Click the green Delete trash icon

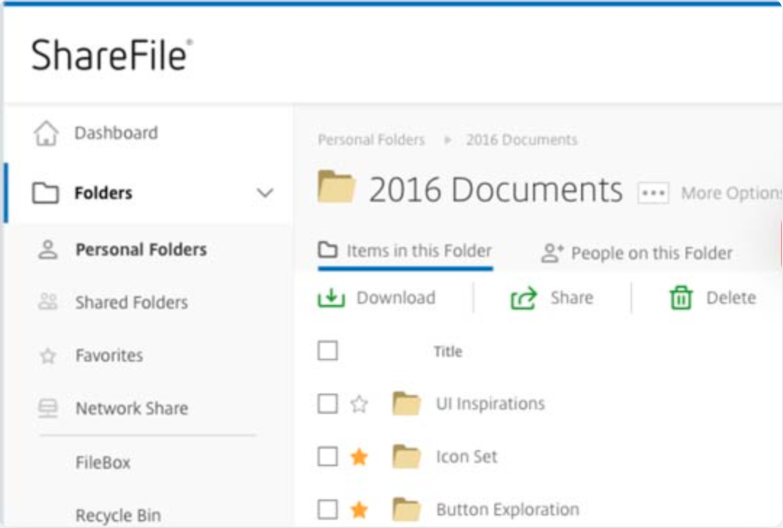(x=681, y=298)
